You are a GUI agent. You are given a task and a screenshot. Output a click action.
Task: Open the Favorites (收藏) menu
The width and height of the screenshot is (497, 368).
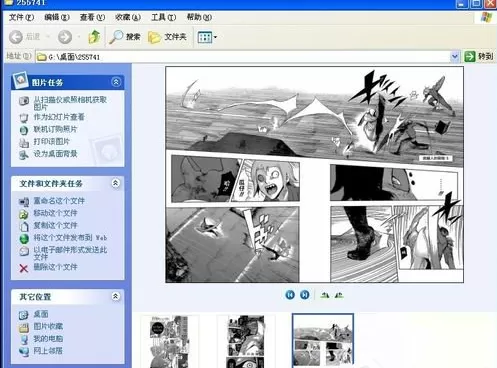tap(128, 17)
